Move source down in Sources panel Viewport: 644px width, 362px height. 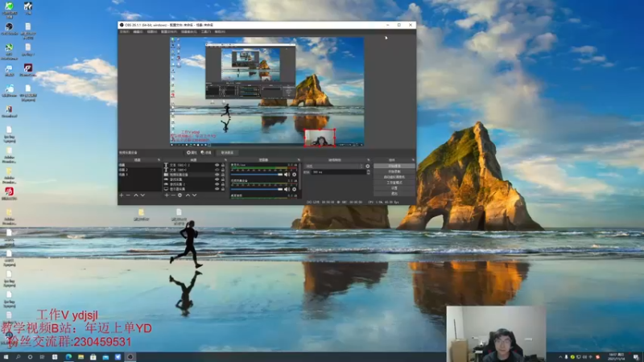coord(194,195)
